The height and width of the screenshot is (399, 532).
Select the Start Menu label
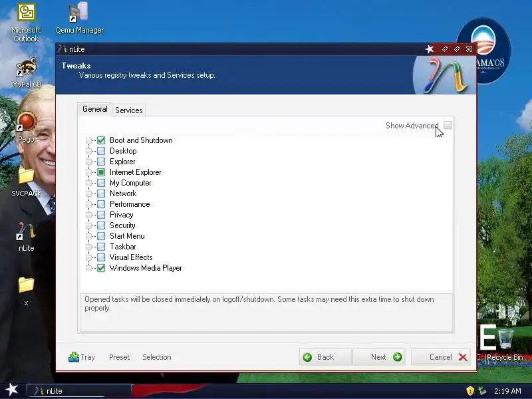(127, 236)
